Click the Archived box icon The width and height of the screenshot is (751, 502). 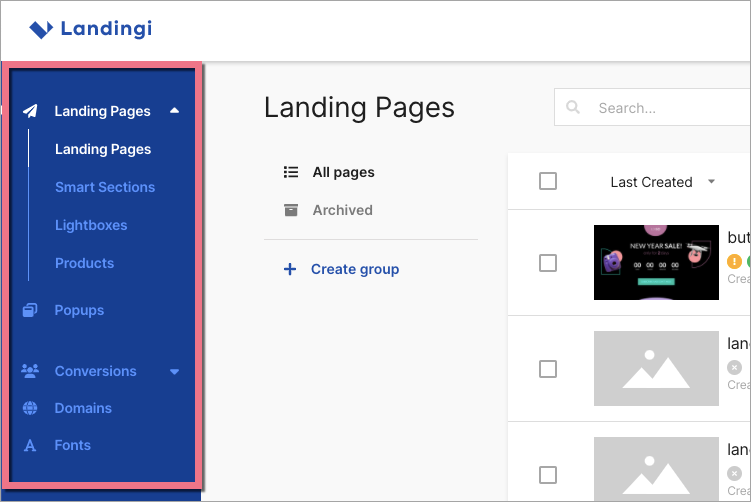pos(291,210)
